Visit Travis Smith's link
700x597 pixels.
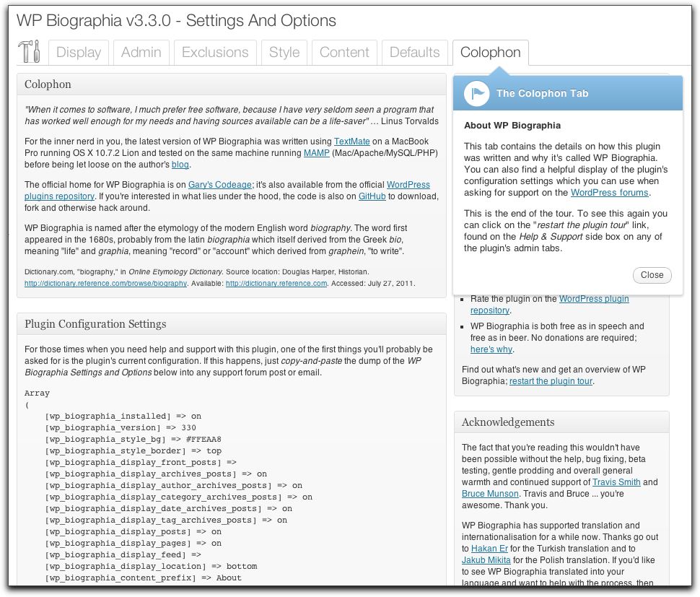point(616,482)
